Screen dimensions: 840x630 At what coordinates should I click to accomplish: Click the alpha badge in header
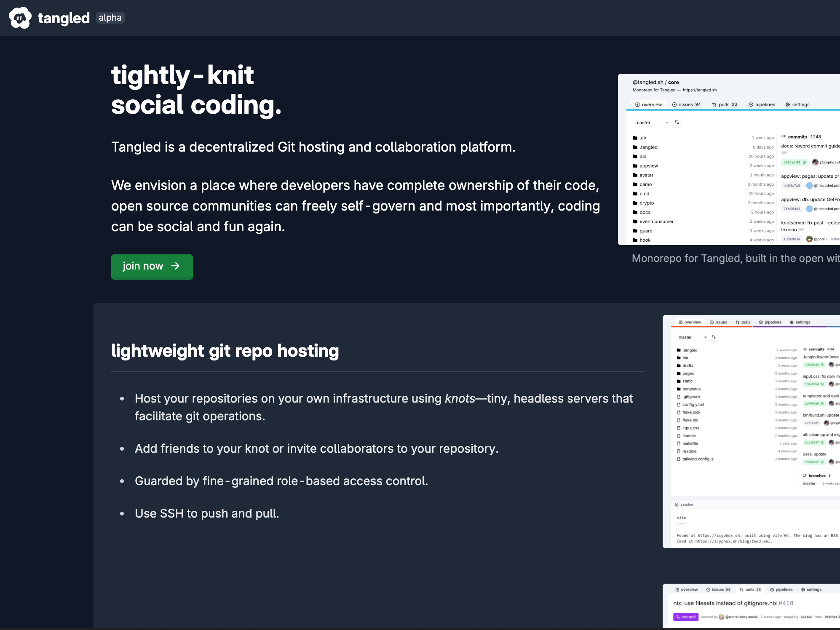(110, 18)
